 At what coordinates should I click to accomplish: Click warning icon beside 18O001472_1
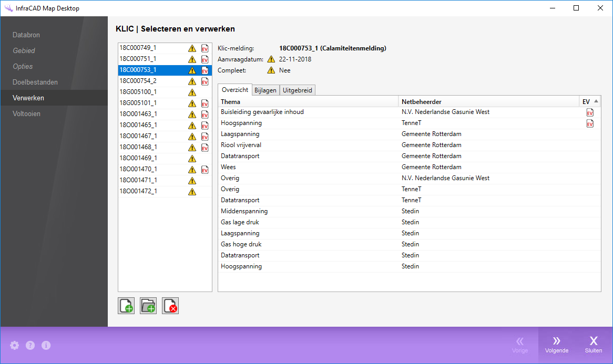click(x=192, y=192)
